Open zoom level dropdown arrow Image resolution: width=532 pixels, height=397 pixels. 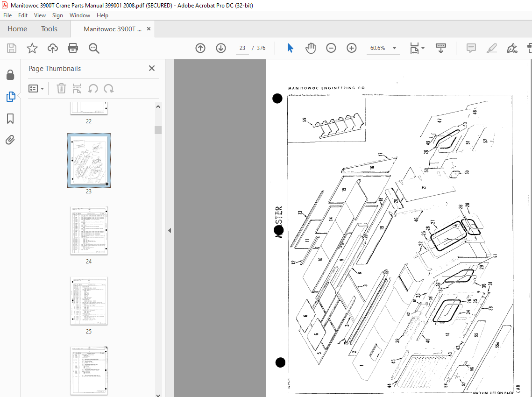tap(394, 48)
